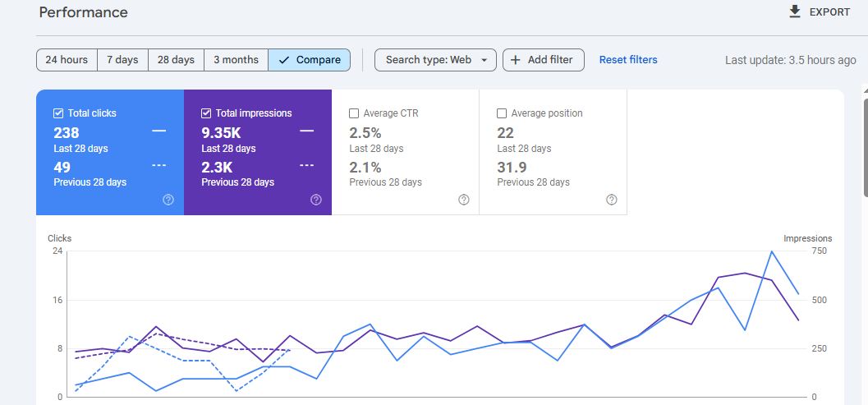Image resolution: width=868 pixels, height=405 pixels.
Task: Select the 7 days date range
Action: tap(122, 60)
